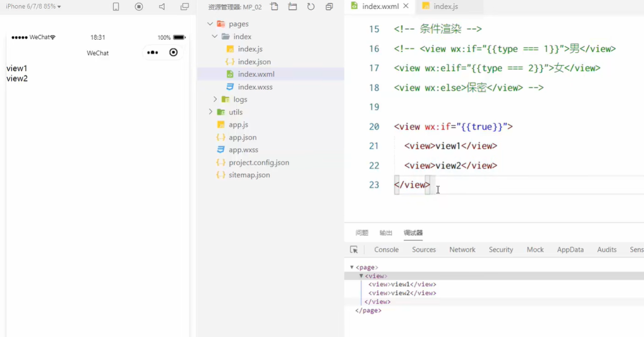Click the record icon in simulator toolbar
Image resolution: width=644 pixels, height=337 pixels.
pyautogui.click(x=139, y=7)
